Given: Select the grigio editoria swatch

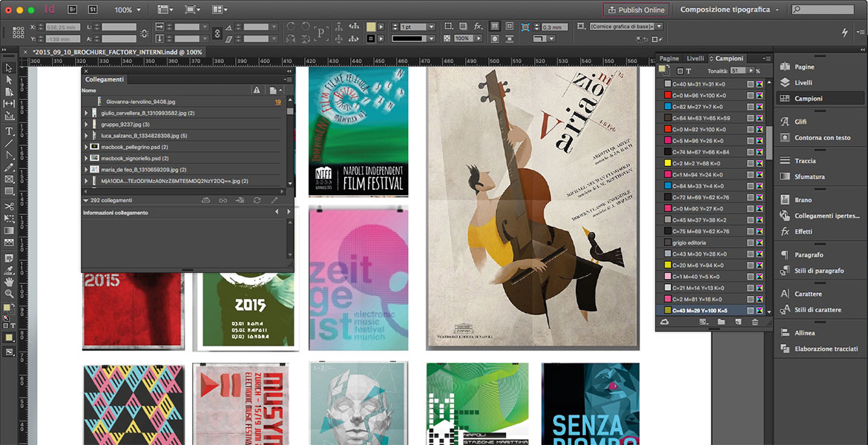Looking at the screenshot, I should [x=711, y=243].
